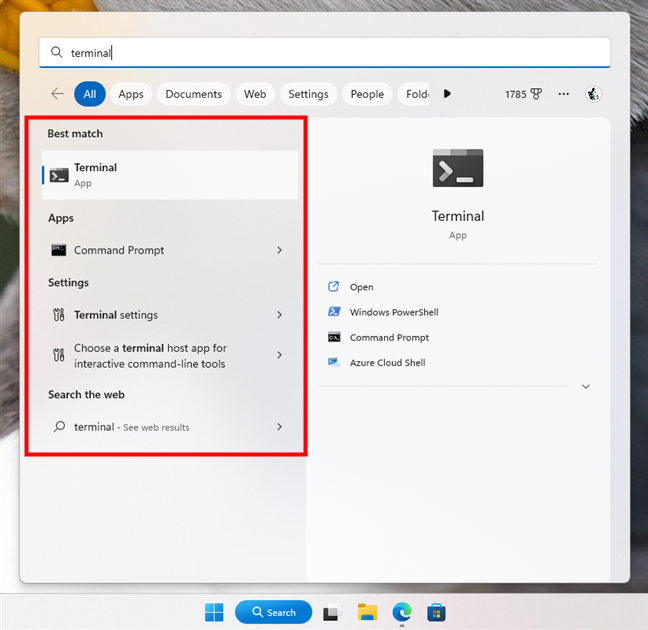Expand more actions with the down chevron
The image size is (648, 630).
point(586,387)
